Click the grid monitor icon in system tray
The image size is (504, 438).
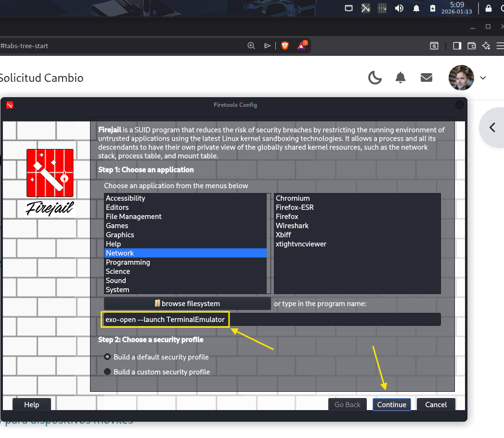tap(382, 8)
